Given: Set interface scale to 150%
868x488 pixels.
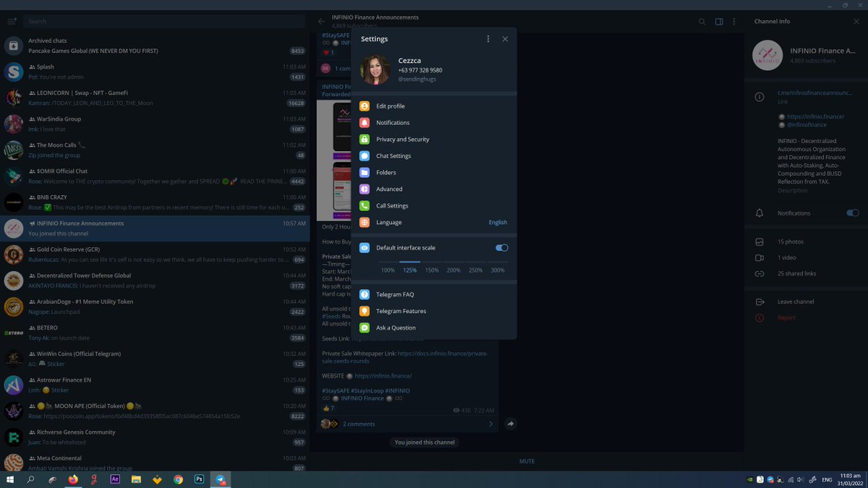Looking at the screenshot, I should click(x=432, y=270).
